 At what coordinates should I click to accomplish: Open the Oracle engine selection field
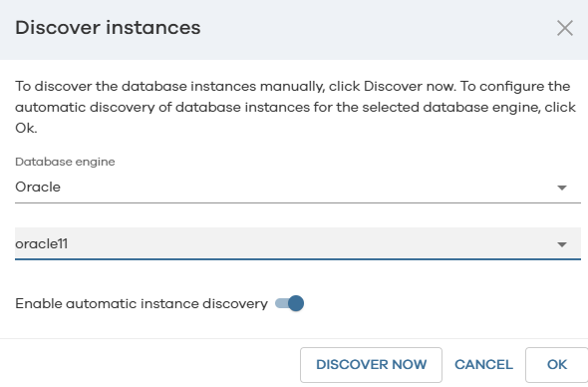(x=298, y=187)
